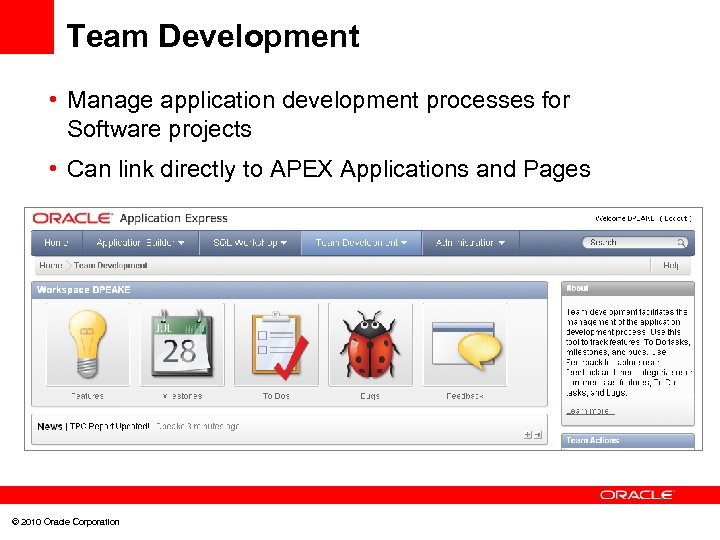
Task: Click the Learn more link
Action: pyautogui.click(x=590, y=411)
